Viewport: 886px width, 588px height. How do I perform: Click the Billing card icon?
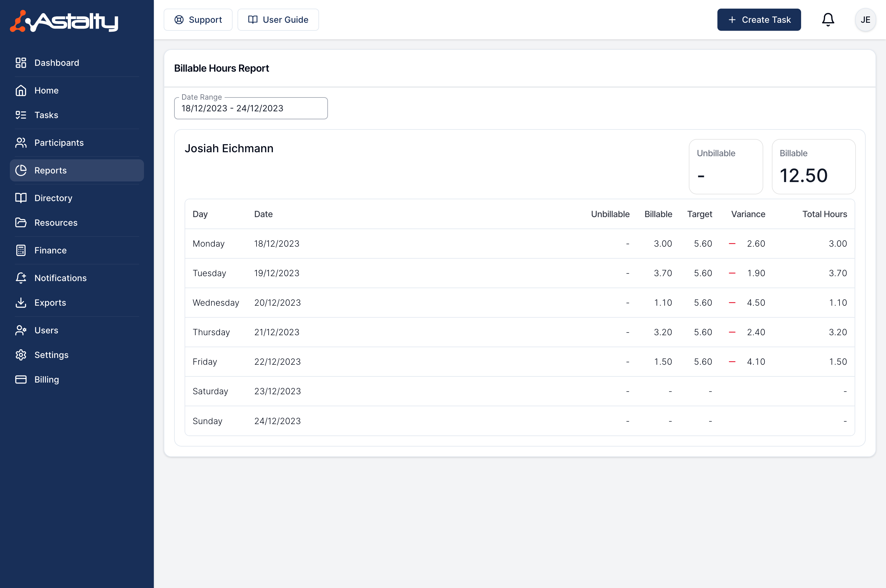point(21,379)
